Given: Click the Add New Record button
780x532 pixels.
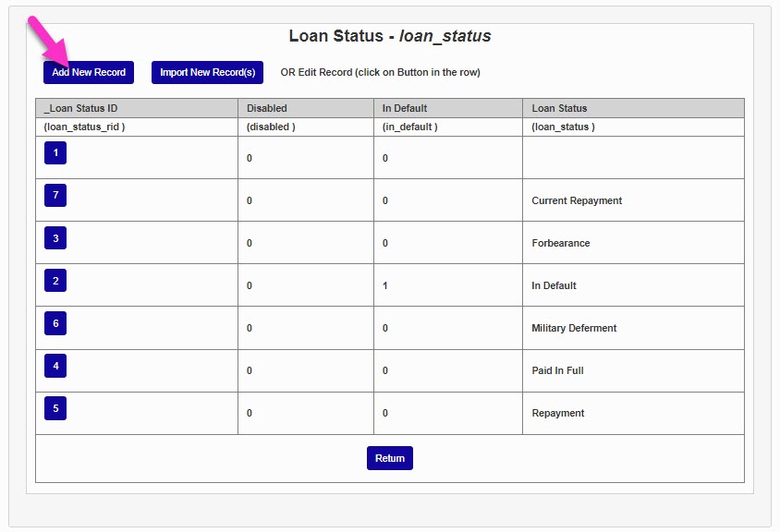Looking at the screenshot, I should tap(88, 73).
